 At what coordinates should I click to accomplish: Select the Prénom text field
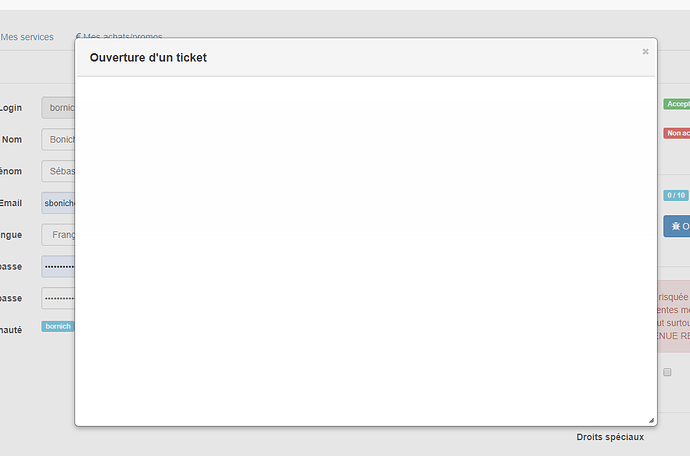coord(58,171)
